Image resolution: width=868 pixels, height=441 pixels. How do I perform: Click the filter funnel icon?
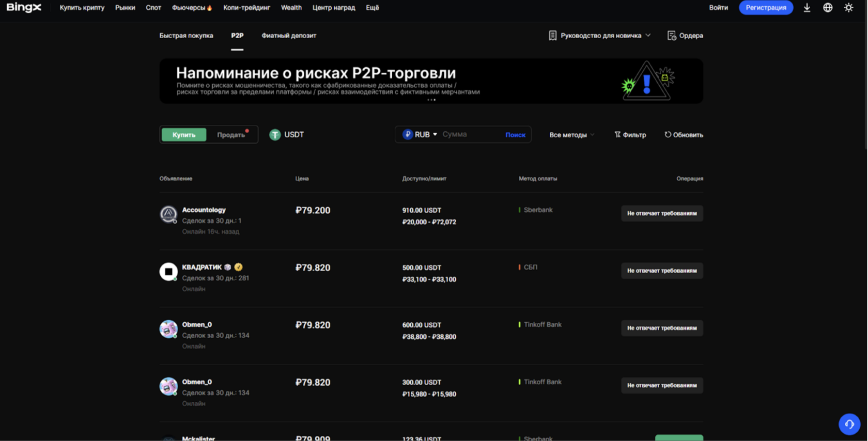(x=617, y=134)
